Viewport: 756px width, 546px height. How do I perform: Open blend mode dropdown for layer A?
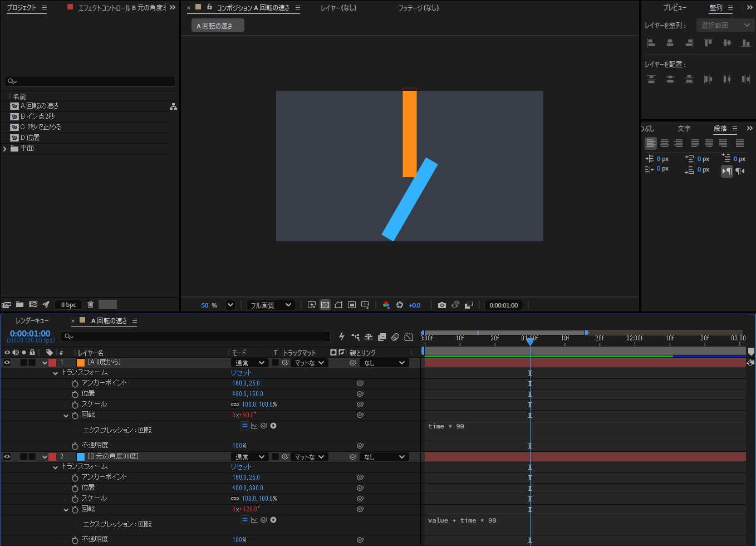[x=249, y=363]
